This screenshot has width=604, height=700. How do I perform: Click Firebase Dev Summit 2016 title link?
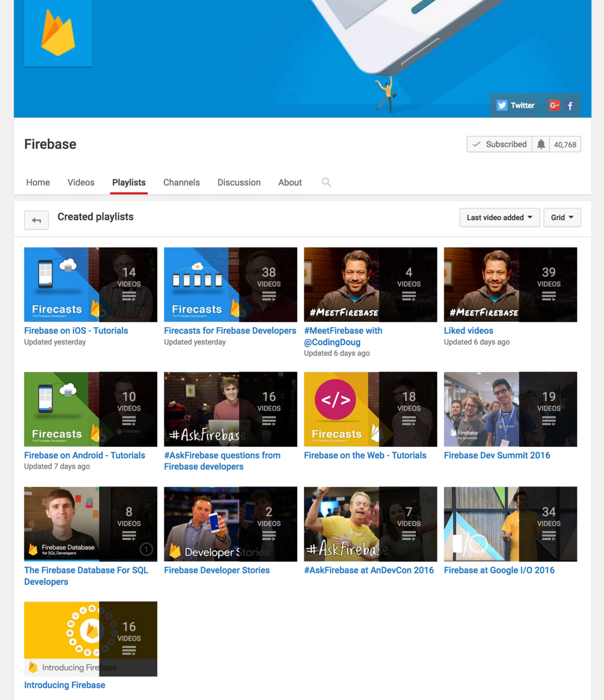coord(497,455)
